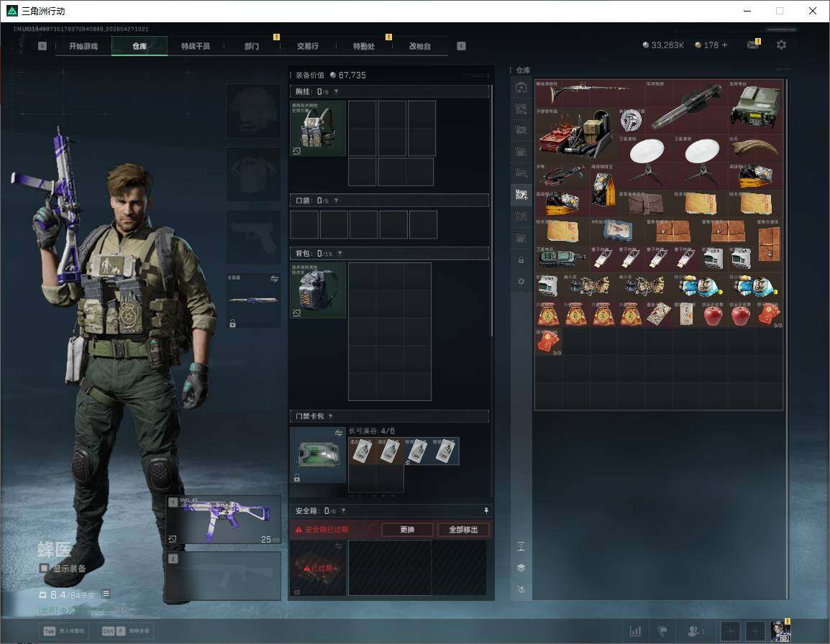This screenshot has width=830, height=644.
Task: Click the swap icon on the melee knife slot
Action: pyautogui.click(x=274, y=279)
